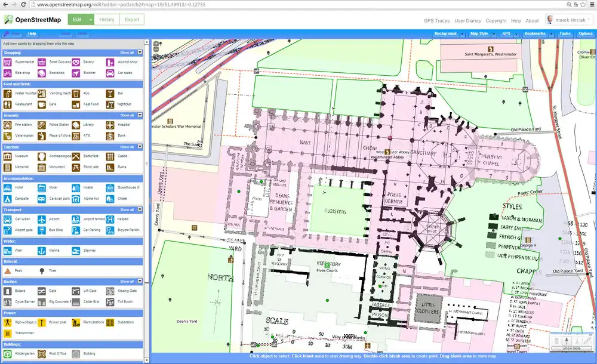Open the marek kleciak user menu
The height and width of the screenshot is (364, 597).
click(569, 20)
